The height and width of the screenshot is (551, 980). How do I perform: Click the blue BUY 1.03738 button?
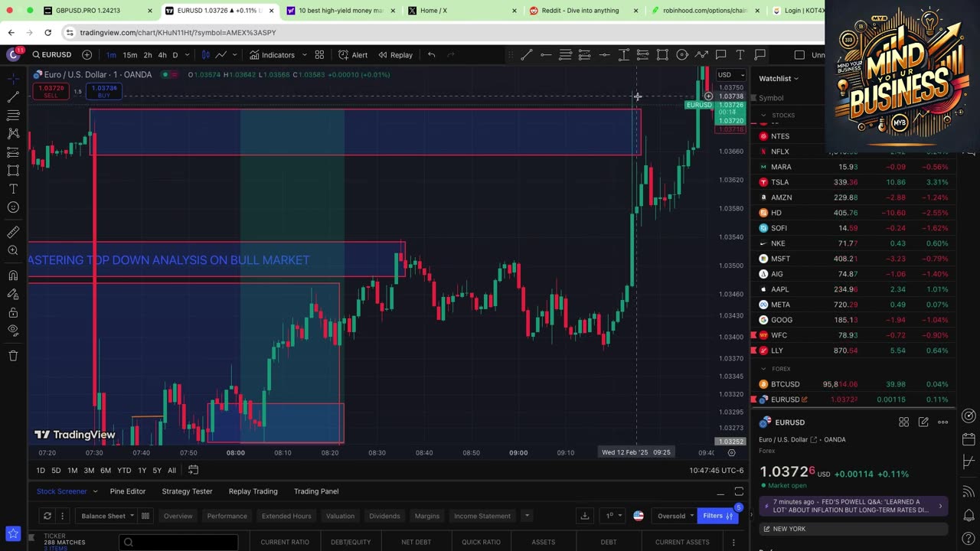click(104, 91)
